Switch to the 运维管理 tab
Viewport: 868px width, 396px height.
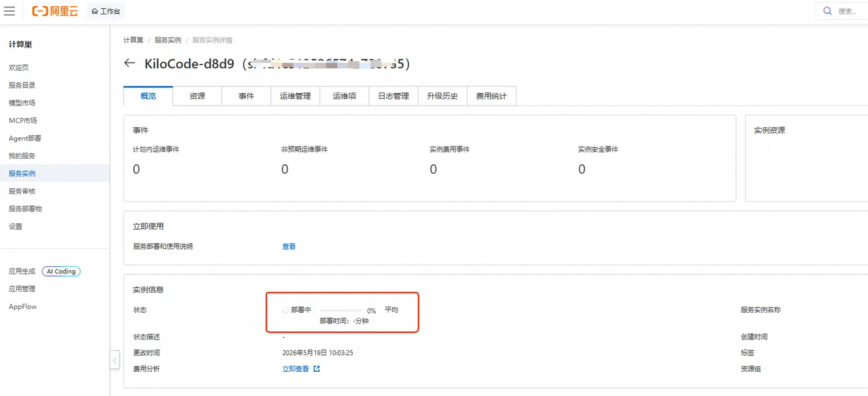295,96
